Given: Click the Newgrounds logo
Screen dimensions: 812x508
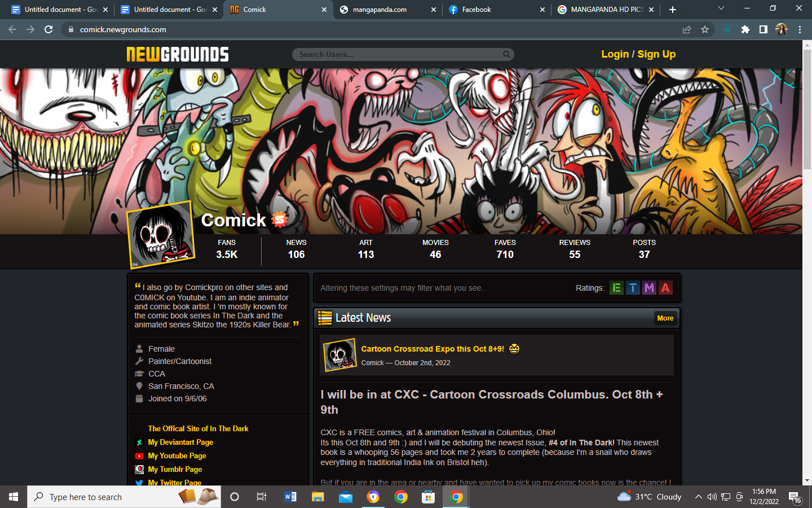Looking at the screenshot, I should coord(178,54).
